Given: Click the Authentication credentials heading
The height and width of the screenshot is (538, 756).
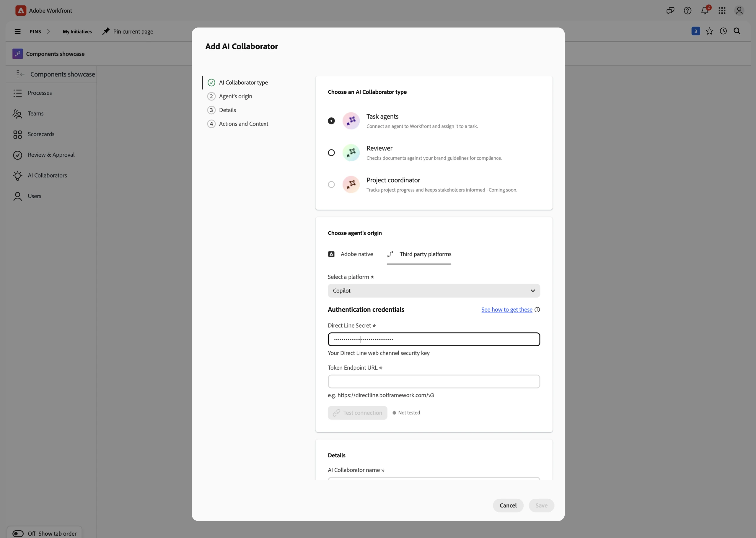Looking at the screenshot, I should [x=366, y=309].
